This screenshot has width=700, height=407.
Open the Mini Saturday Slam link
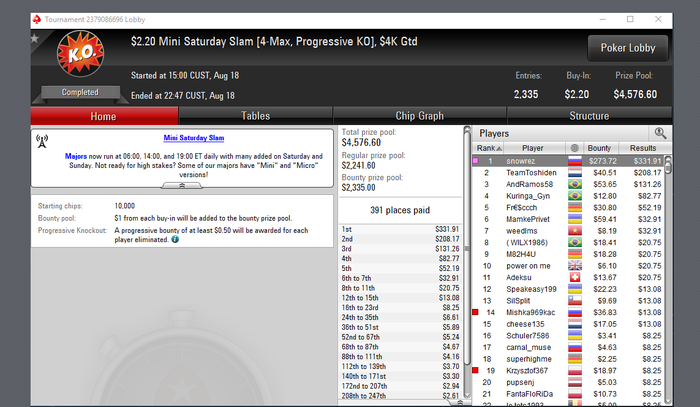tap(194, 138)
